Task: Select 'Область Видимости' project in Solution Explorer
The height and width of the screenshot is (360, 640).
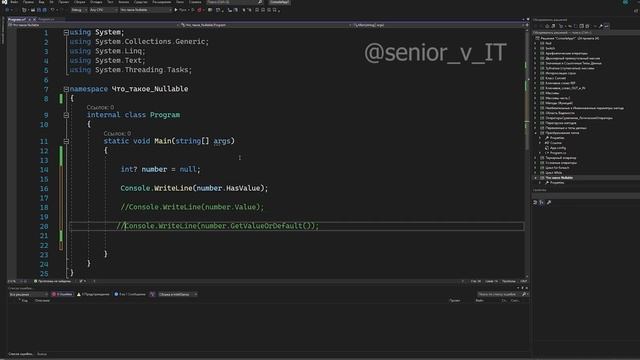Action: pyautogui.click(x=560, y=113)
